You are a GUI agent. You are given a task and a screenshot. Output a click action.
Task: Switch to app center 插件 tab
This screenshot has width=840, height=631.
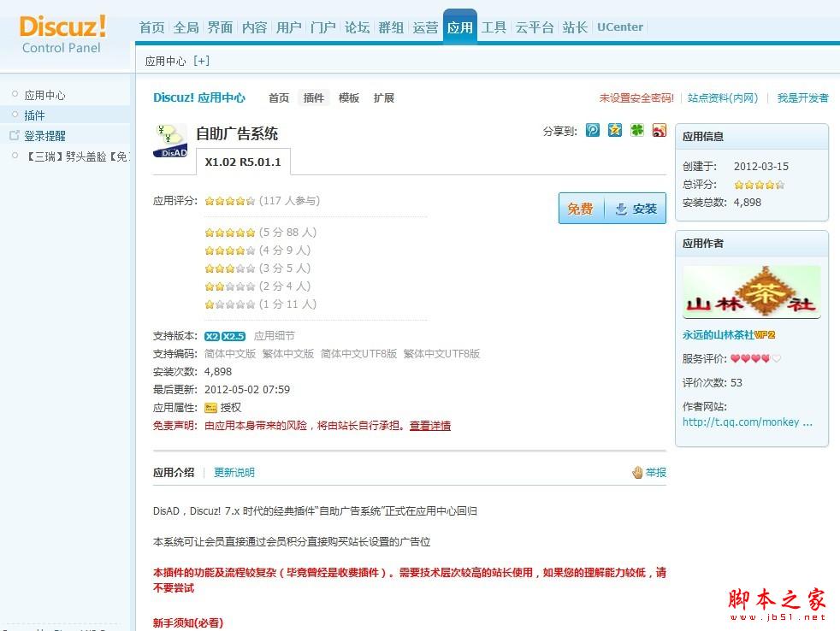314,98
